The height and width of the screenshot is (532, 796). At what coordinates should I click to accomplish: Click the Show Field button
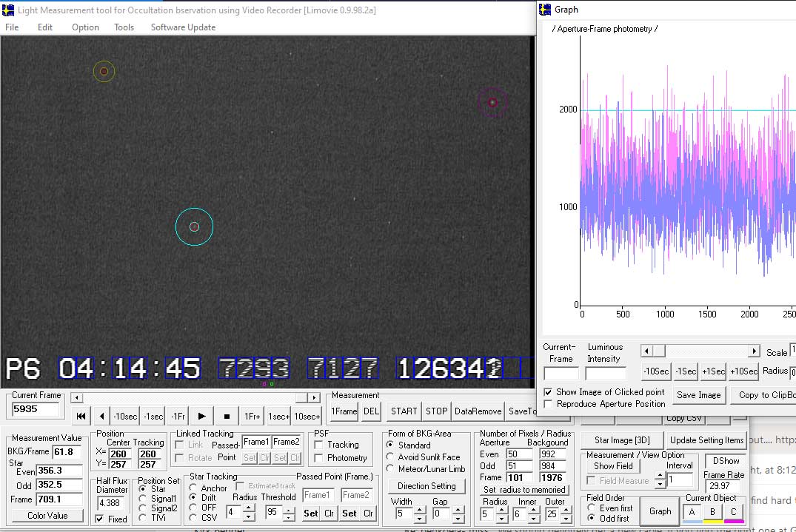click(613, 466)
